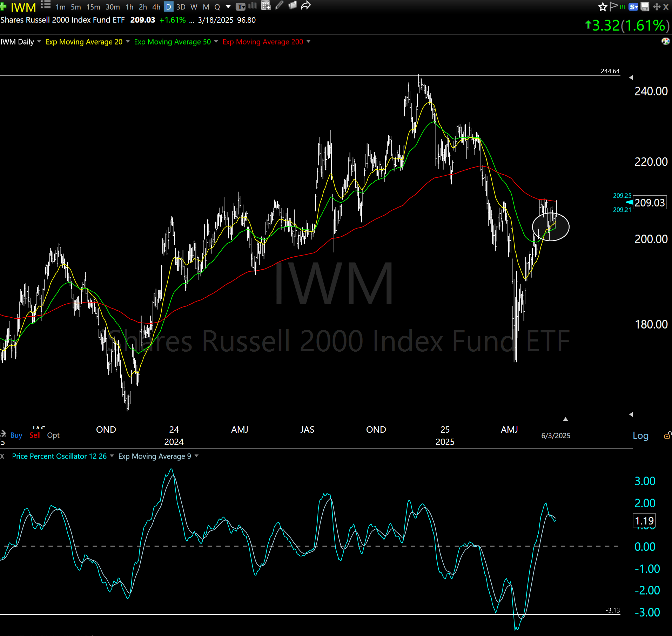Remove the Price Percent Oscillator with x
Viewport: 672px width, 636px height.
2,456
